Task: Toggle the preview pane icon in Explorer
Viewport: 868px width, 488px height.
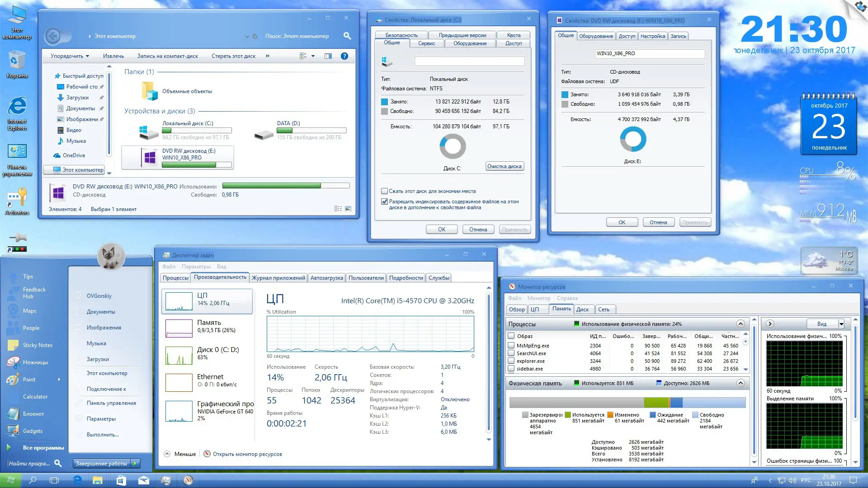Action: click(328, 56)
